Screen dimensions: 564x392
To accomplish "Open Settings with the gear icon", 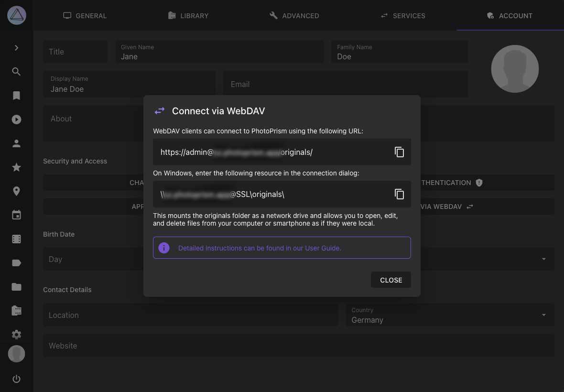I will coord(16,334).
